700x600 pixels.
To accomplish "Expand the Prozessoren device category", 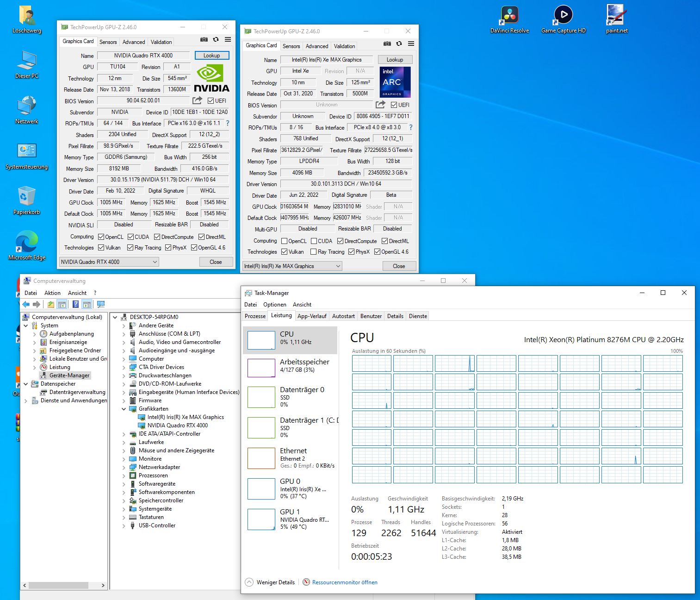I will pyautogui.click(x=124, y=475).
